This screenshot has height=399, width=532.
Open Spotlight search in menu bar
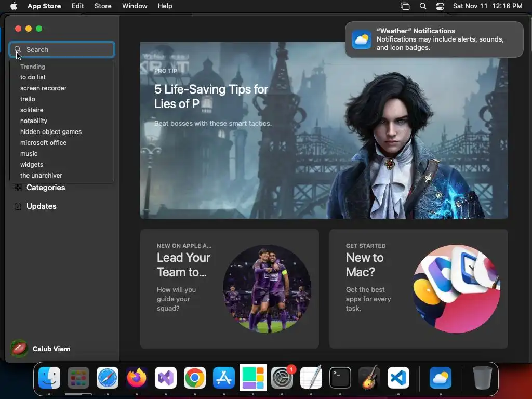click(x=423, y=6)
